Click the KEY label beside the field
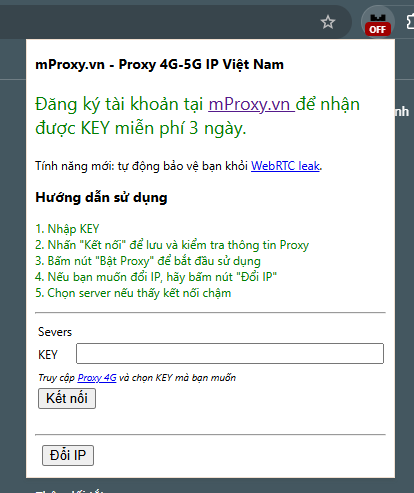The height and width of the screenshot is (493, 414). coord(48,355)
